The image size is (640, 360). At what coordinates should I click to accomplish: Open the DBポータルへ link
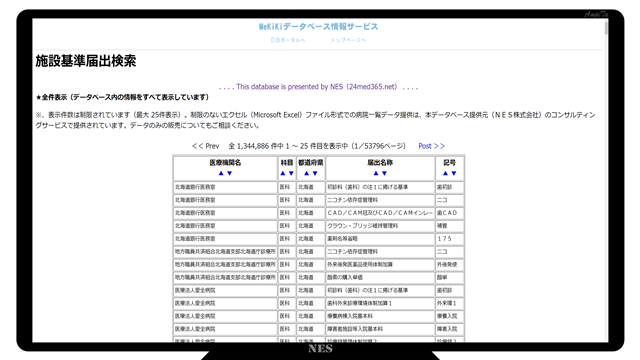(x=288, y=40)
